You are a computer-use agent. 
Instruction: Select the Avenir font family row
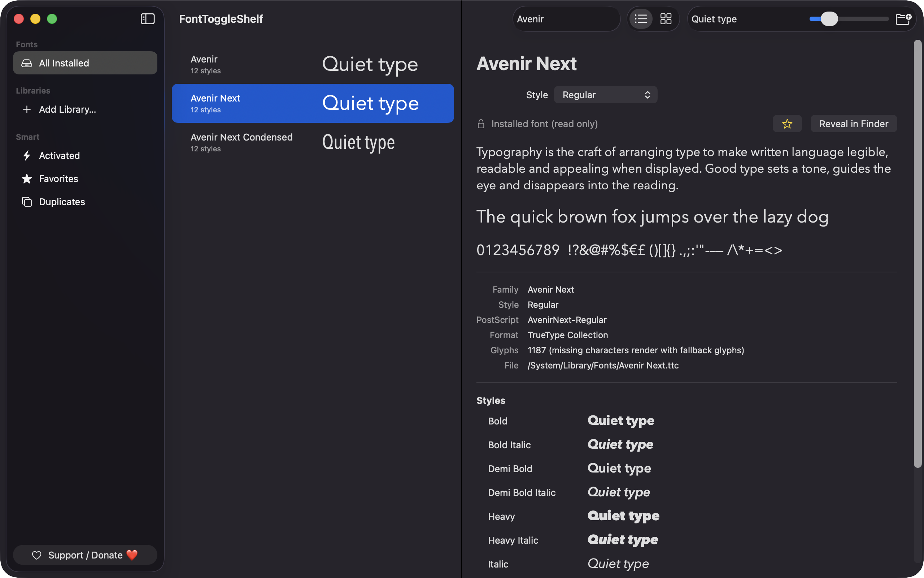click(313, 65)
